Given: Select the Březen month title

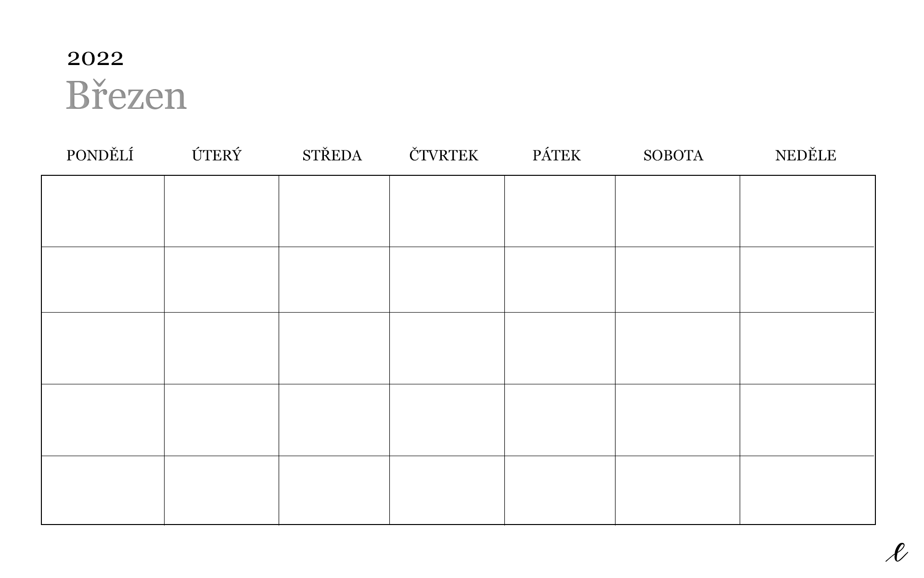Looking at the screenshot, I should pos(126,94).
